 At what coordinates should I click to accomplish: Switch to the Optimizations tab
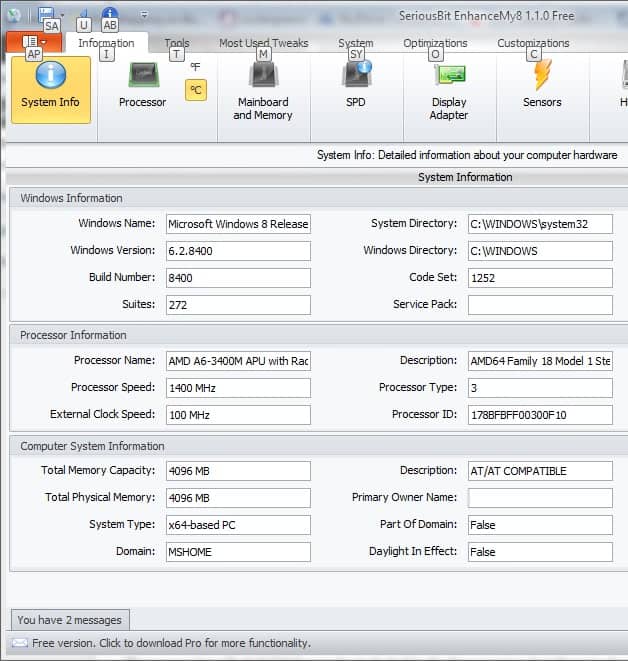click(435, 43)
